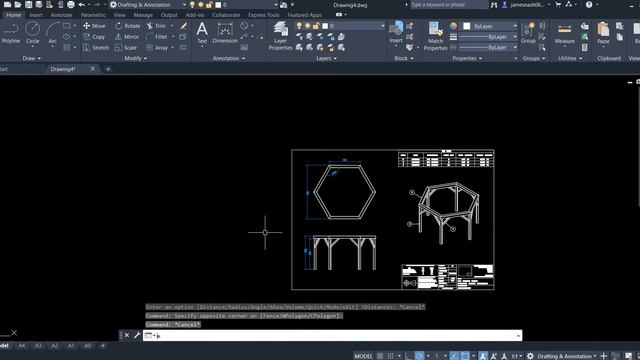Activate Match Properties tool
This screenshot has width=640, height=360.
coord(436,36)
